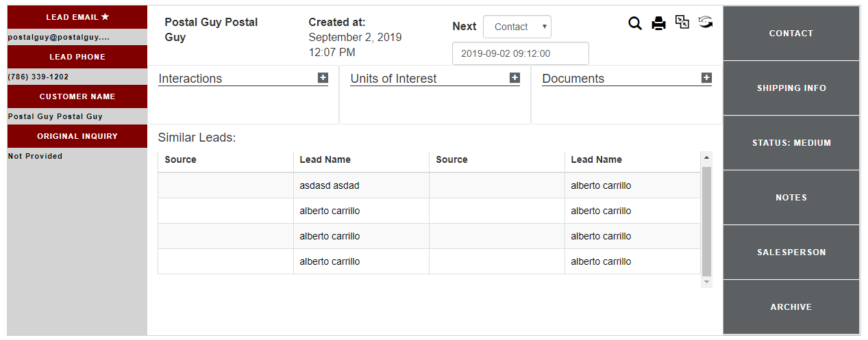Click the Interactions section heading

click(x=190, y=79)
